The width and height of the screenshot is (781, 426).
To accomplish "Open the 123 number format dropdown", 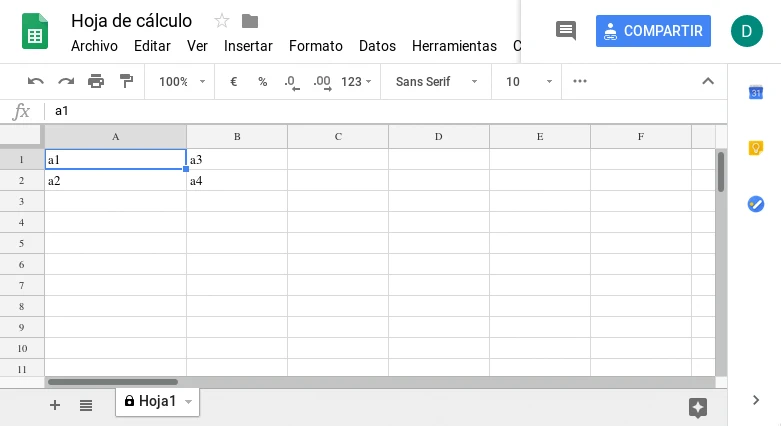I will [357, 82].
